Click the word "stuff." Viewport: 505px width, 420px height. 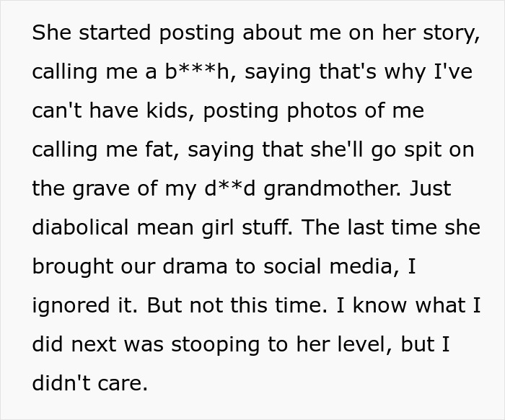point(268,227)
